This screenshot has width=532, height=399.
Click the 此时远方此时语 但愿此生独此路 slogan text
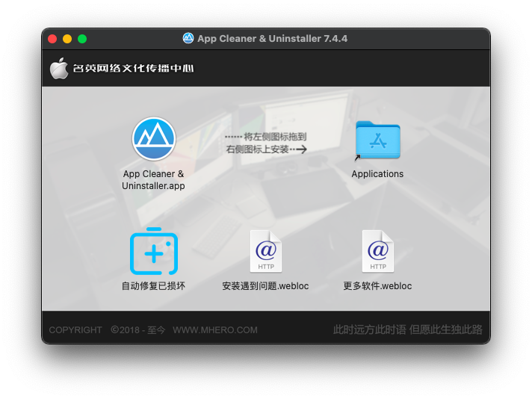coord(407,330)
